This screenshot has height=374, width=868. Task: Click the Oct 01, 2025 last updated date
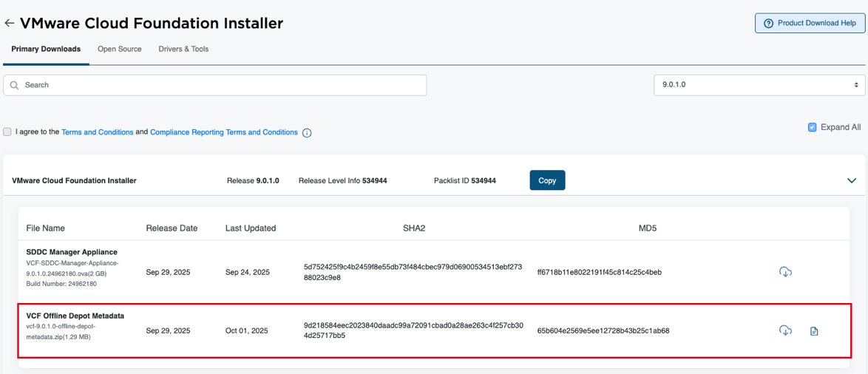click(247, 331)
